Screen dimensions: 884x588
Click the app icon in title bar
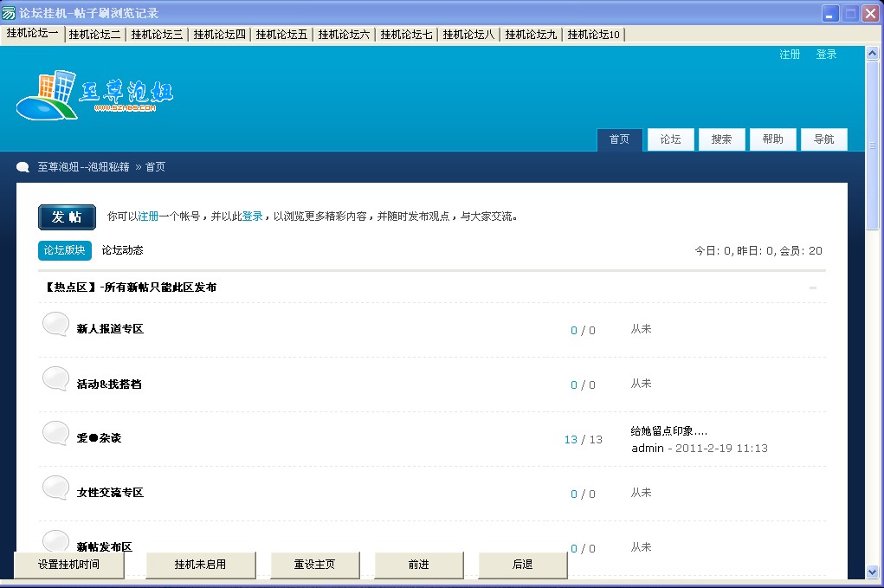9,13
